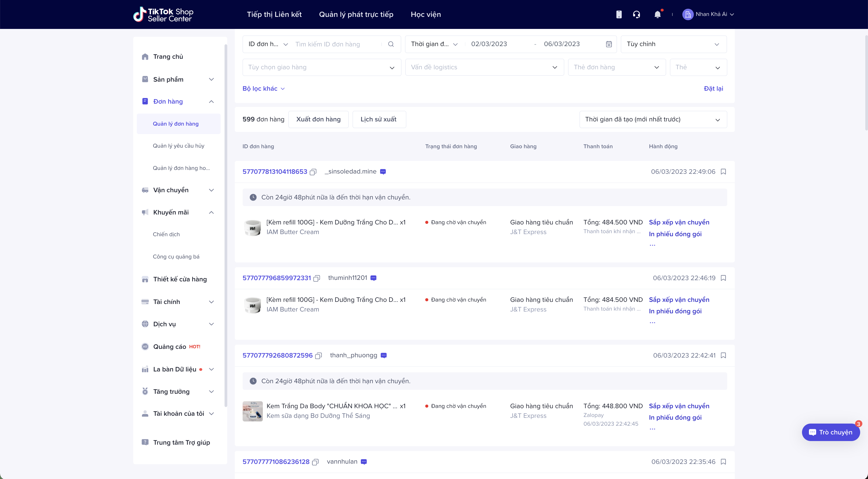Open the headset customer support icon
This screenshot has width=868, height=479.
pyautogui.click(x=636, y=14)
